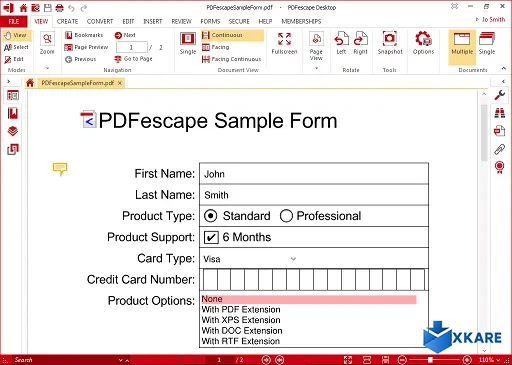Viewport: 512px width, 365px height.
Task: Click the Print icon in title bar
Action: coord(59,7)
